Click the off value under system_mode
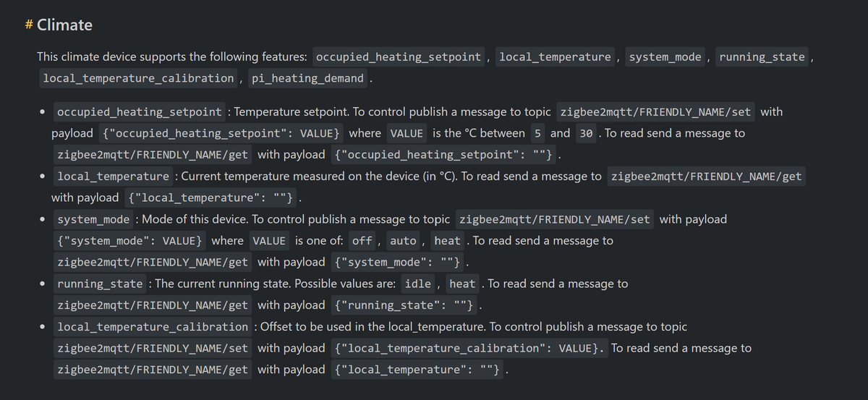This screenshot has height=400, width=868. (361, 241)
